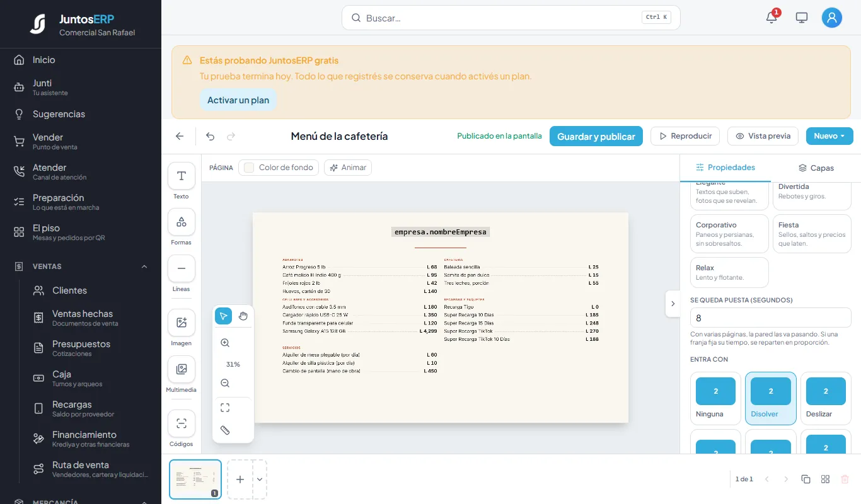This screenshot has height=504, width=861.
Task: Zoom in on the canvas
Action: pyautogui.click(x=225, y=343)
